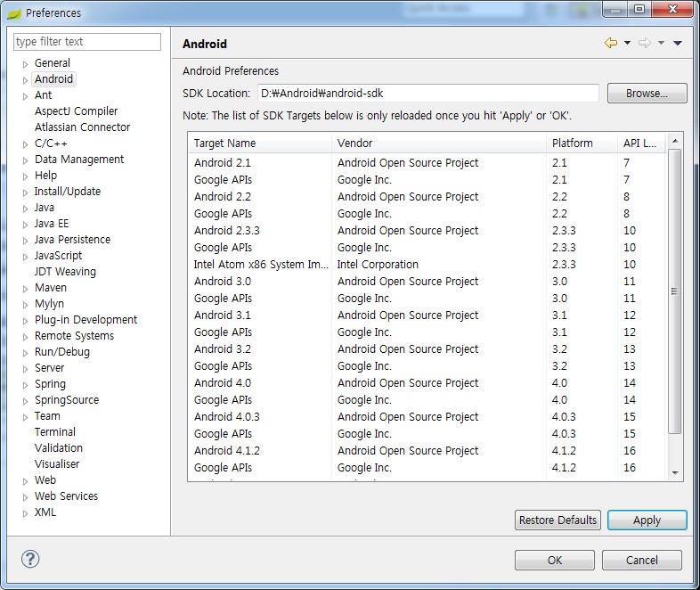Click the scrollbar up arrow in targets list
The height and width of the screenshot is (590, 700).
tap(675, 141)
